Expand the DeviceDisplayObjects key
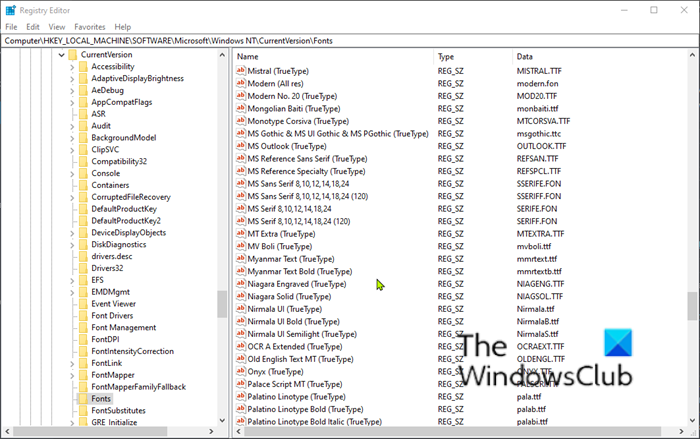Screen dimensions: 700x439 coord(72,233)
